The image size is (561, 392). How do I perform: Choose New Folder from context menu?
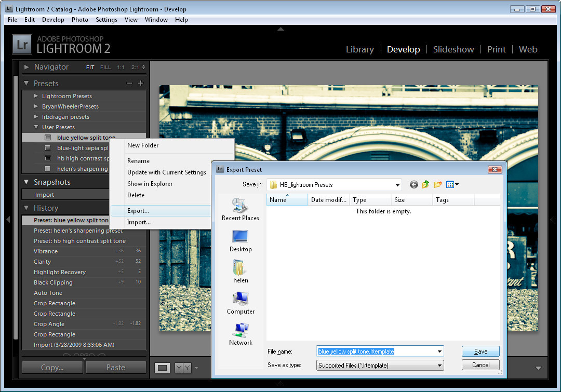(143, 145)
